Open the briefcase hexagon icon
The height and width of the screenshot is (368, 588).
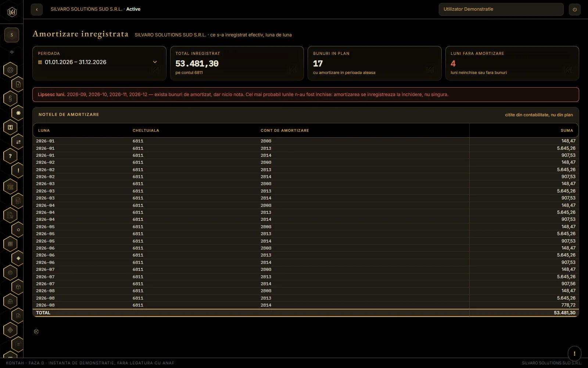click(x=10, y=301)
